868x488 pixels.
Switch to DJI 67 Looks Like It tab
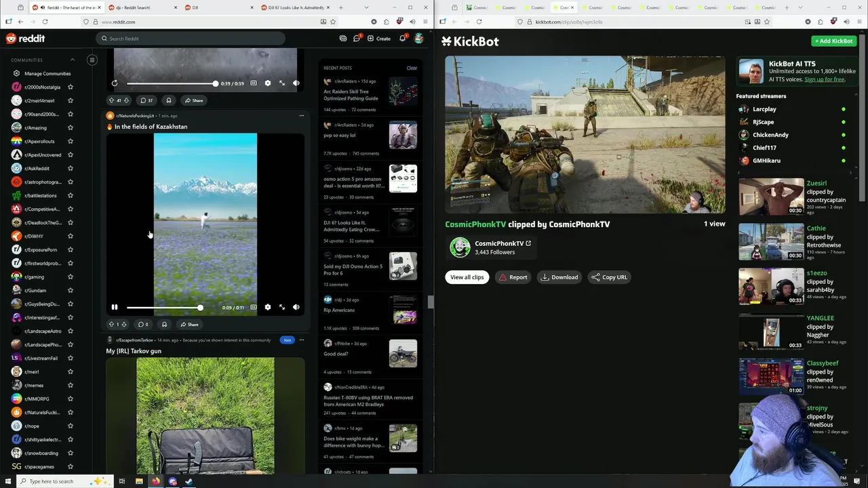point(297,7)
